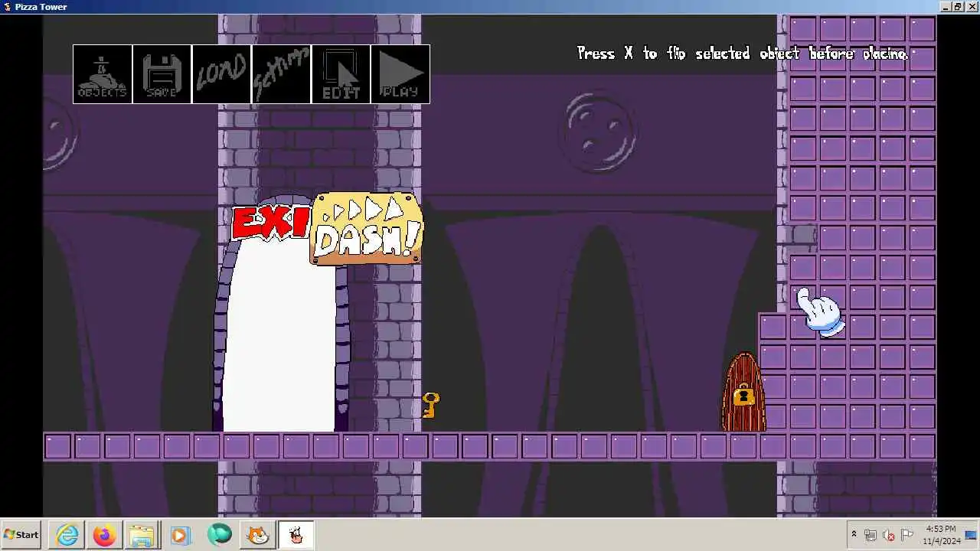Open the LOAD level button
The height and width of the screenshot is (551, 980).
[221, 74]
